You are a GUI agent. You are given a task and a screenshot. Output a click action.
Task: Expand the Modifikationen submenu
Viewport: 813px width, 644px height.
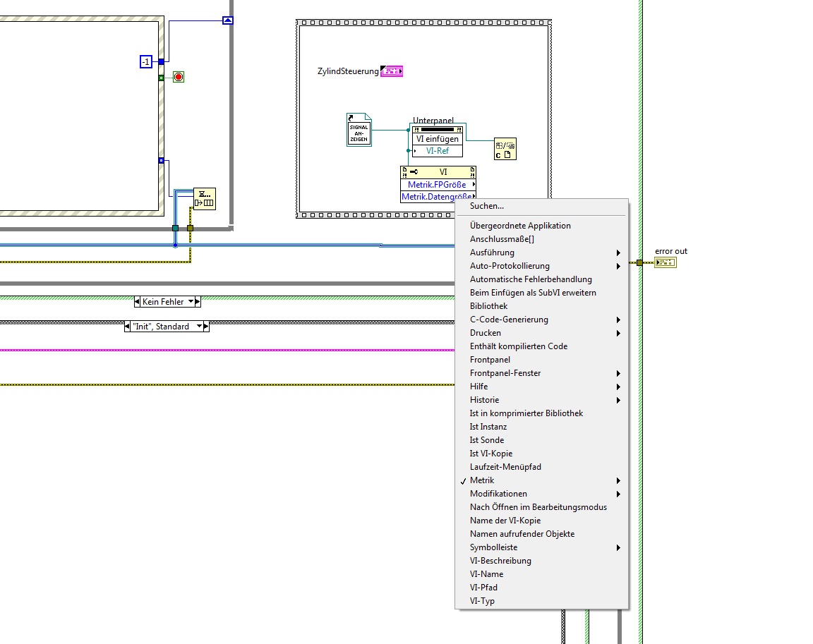[x=541, y=494]
